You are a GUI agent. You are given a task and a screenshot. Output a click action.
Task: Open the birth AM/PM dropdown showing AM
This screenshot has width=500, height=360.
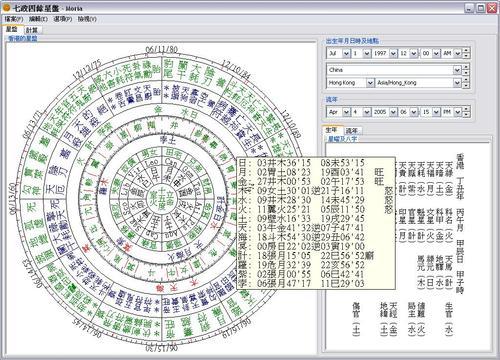pyautogui.click(x=458, y=53)
